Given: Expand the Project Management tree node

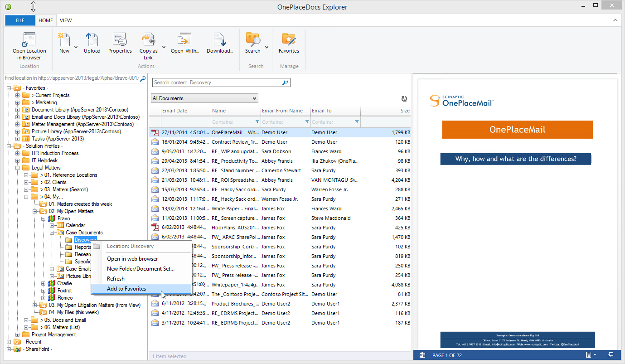Looking at the screenshot, I should [x=18, y=335].
